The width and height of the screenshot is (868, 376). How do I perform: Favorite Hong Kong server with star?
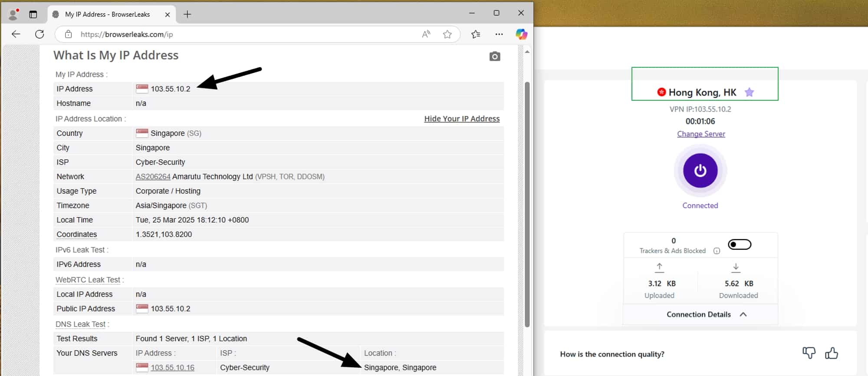[x=749, y=92]
